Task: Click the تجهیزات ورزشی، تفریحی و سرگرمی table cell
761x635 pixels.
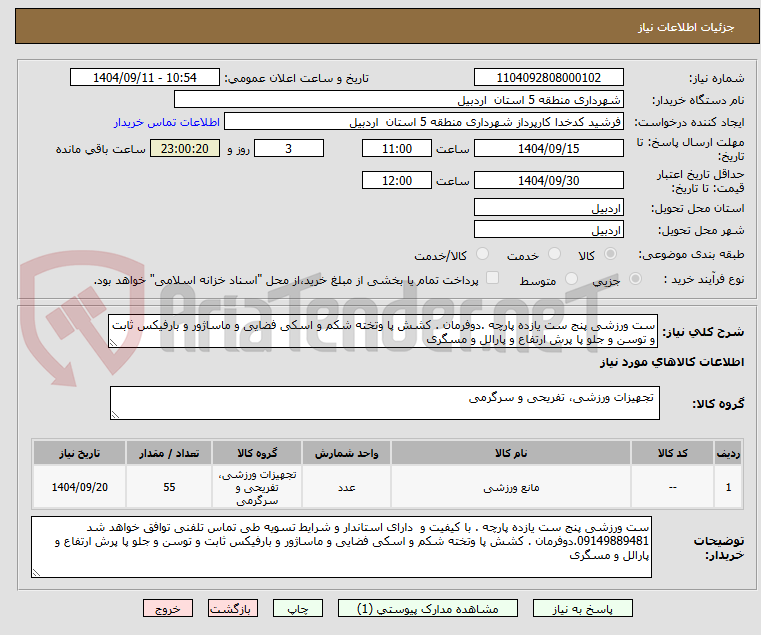Action: click(257, 487)
